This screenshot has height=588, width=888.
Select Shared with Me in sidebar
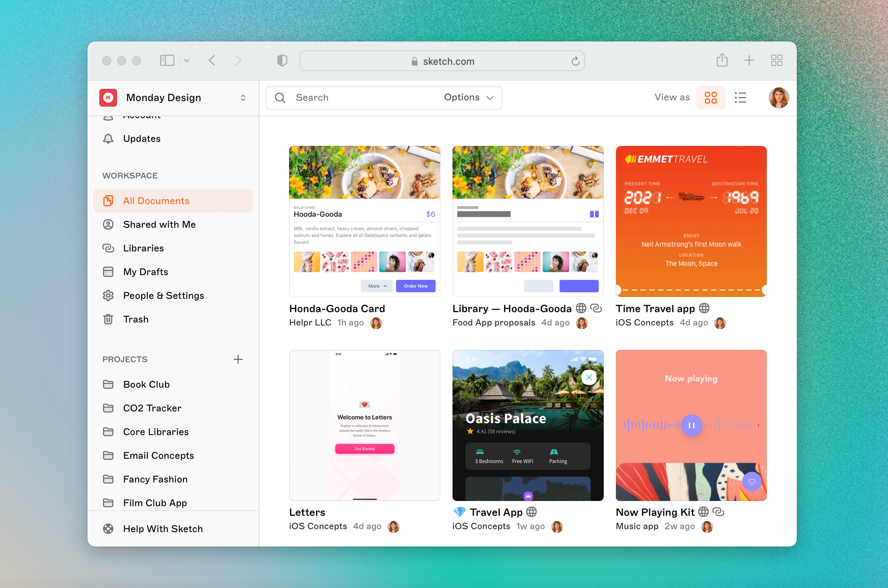coord(159,224)
